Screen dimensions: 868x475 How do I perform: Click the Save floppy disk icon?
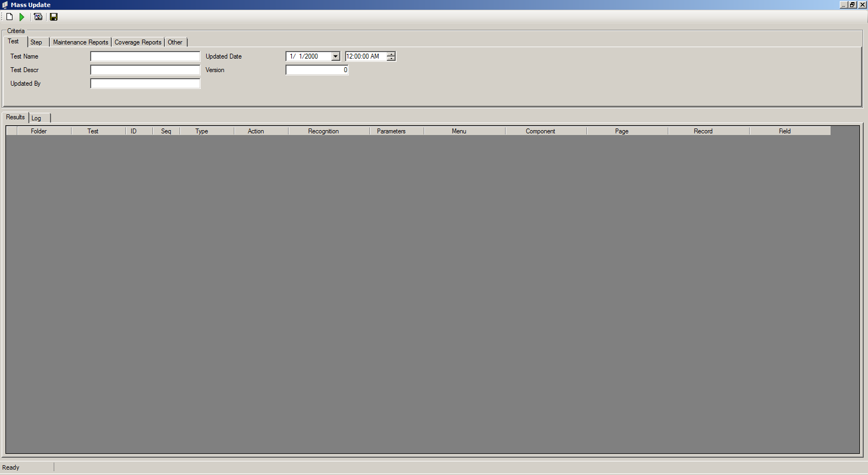54,17
